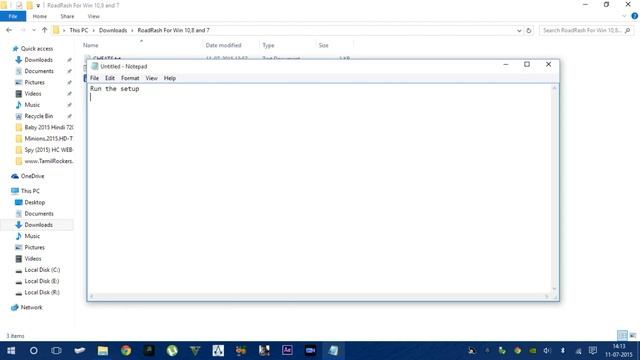Open Notepad's View menu
Image resolution: width=640 pixels, height=360 pixels.
click(151, 78)
